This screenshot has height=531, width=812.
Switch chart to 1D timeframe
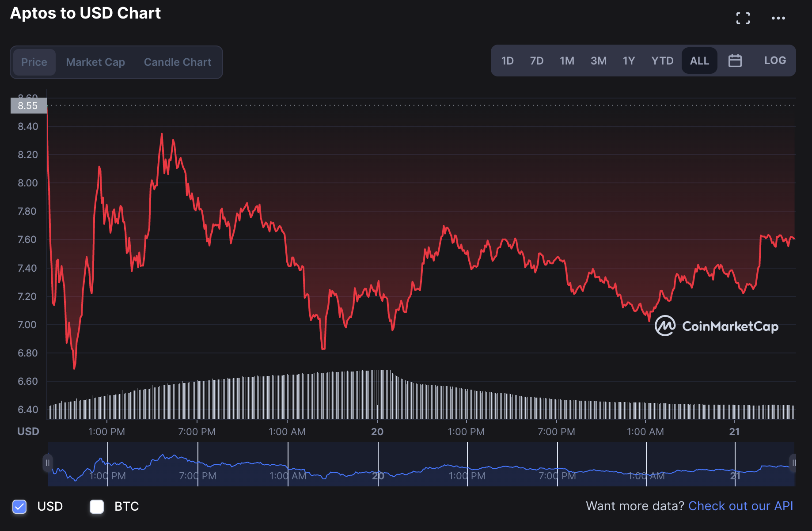507,61
